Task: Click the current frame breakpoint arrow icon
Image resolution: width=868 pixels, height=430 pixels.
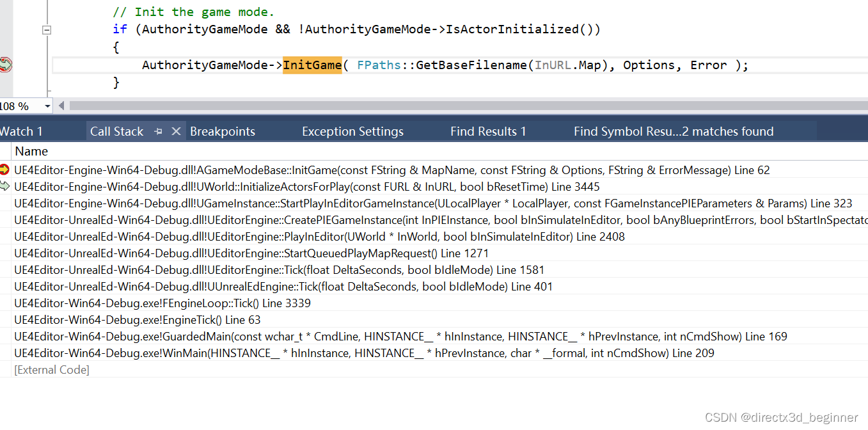Action: click(5, 170)
